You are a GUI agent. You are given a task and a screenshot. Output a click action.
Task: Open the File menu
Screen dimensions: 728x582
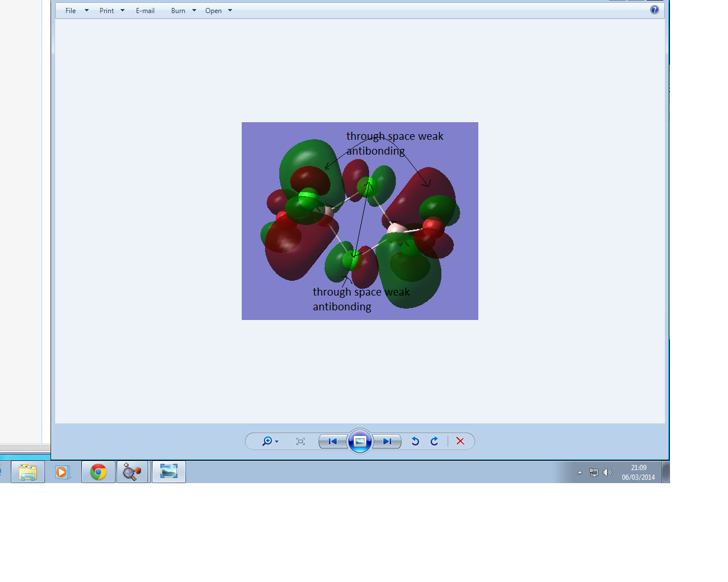pos(71,11)
